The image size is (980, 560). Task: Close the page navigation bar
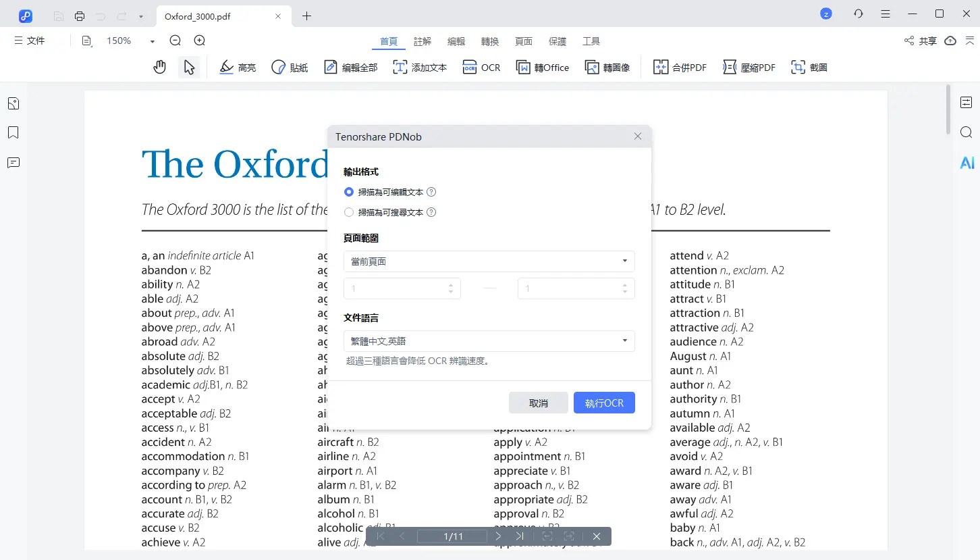(597, 536)
